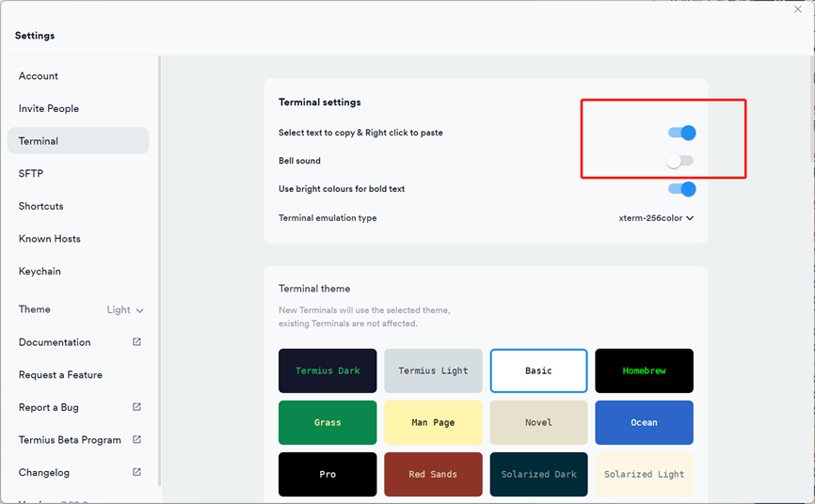Select the Terminal settings section
The image size is (815, 504).
[x=78, y=141]
